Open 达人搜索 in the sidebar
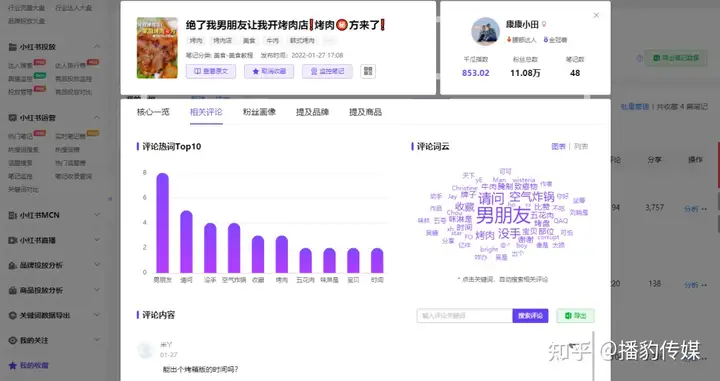This screenshot has width=720, height=381. click(20, 66)
